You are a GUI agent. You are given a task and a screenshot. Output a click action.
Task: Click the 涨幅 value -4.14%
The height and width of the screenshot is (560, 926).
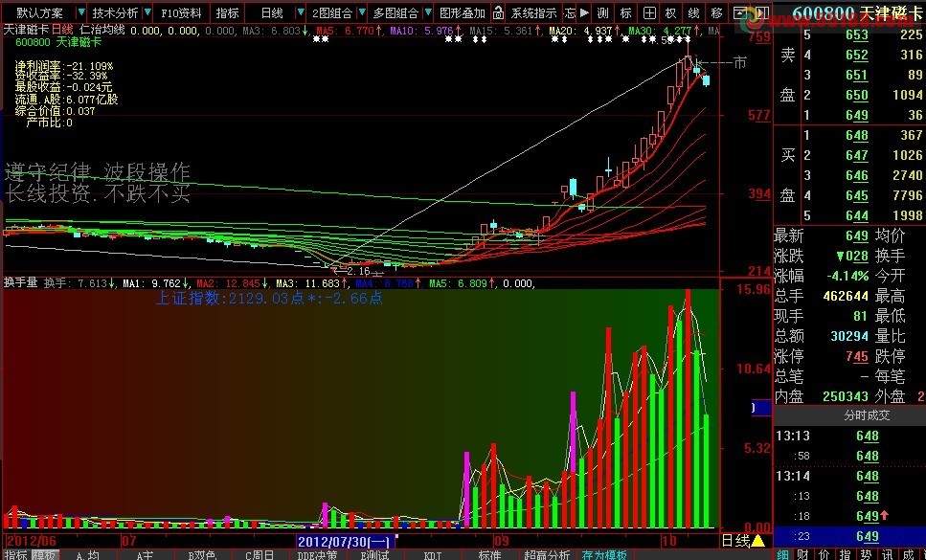point(847,276)
